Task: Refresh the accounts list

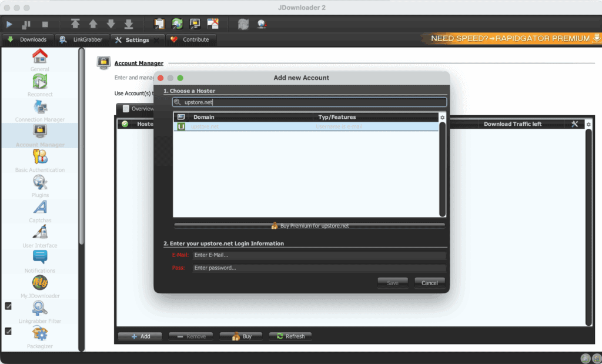Action: click(x=290, y=336)
